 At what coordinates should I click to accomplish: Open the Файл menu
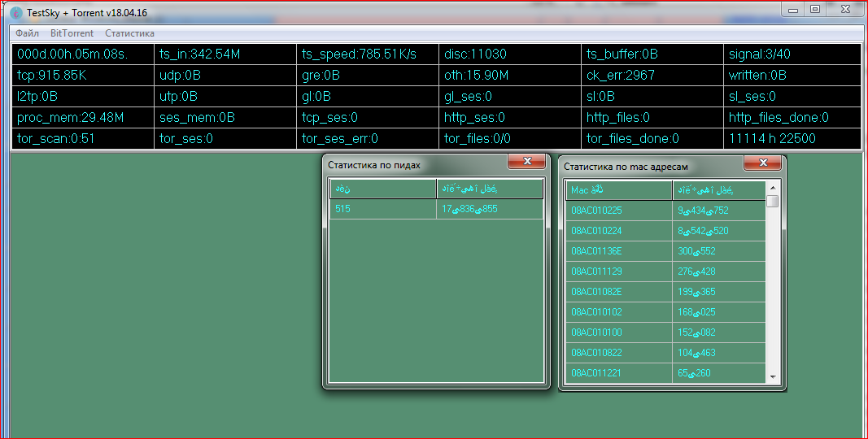coord(27,33)
